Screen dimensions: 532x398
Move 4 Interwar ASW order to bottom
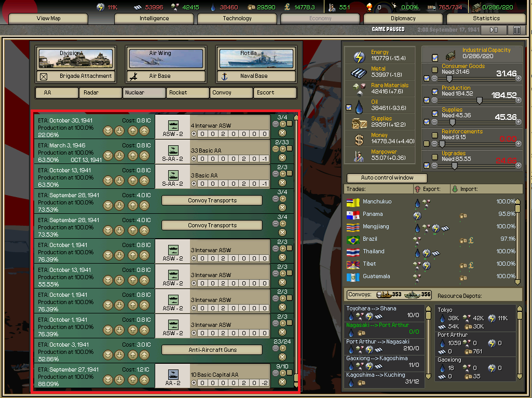[107, 130]
